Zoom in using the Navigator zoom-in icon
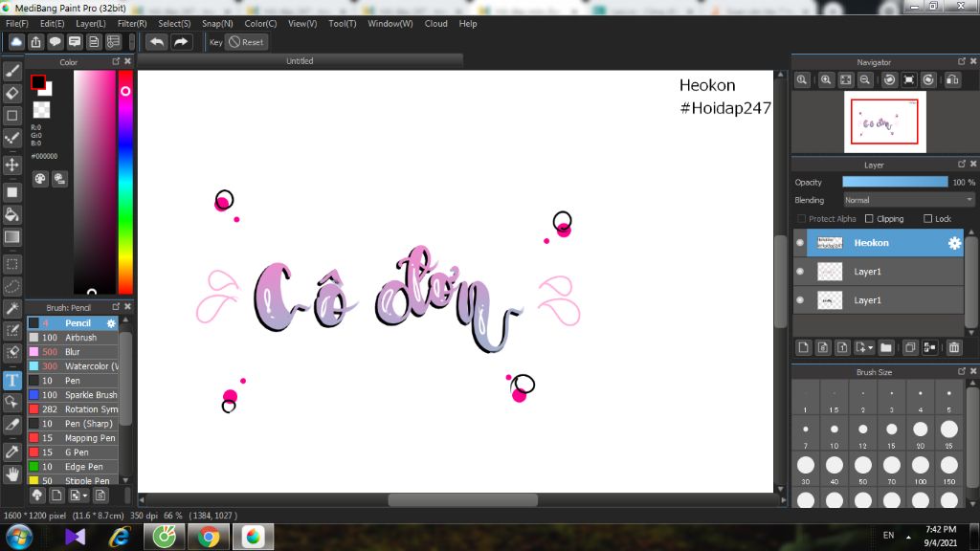 click(826, 80)
